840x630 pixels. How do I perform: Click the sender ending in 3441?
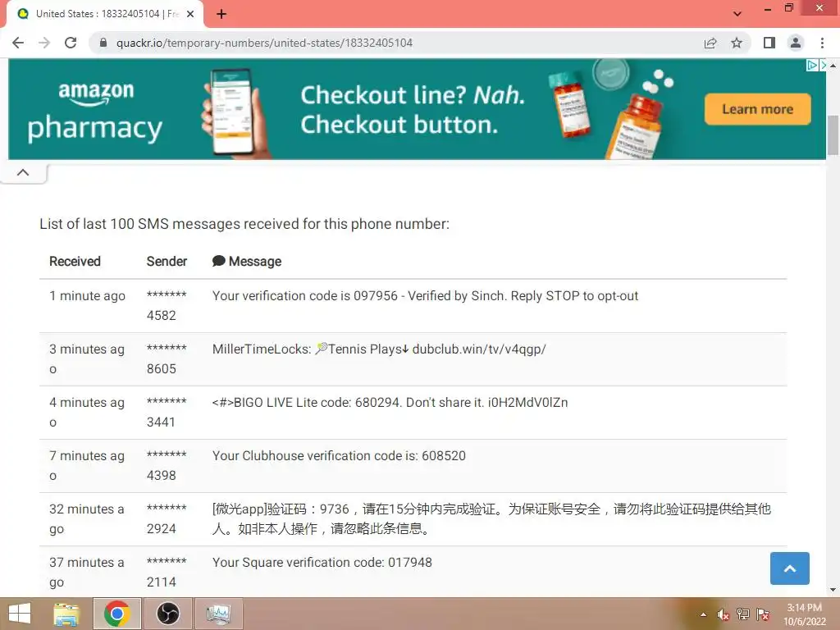[x=167, y=412]
